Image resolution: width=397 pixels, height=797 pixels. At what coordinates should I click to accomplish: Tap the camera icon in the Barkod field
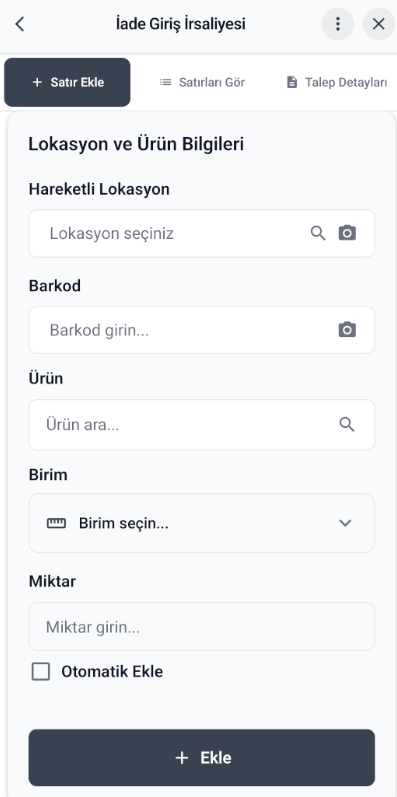click(348, 330)
